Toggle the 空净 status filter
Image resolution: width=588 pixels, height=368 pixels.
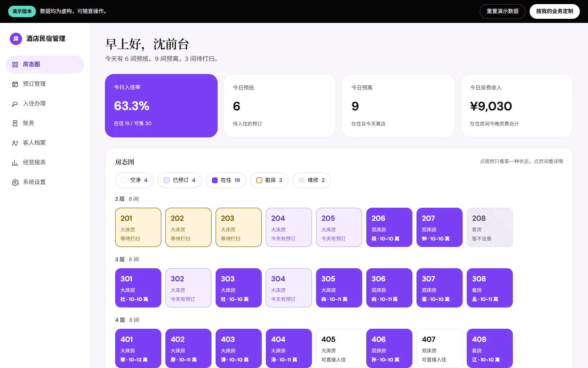pyautogui.click(x=134, y=180)
